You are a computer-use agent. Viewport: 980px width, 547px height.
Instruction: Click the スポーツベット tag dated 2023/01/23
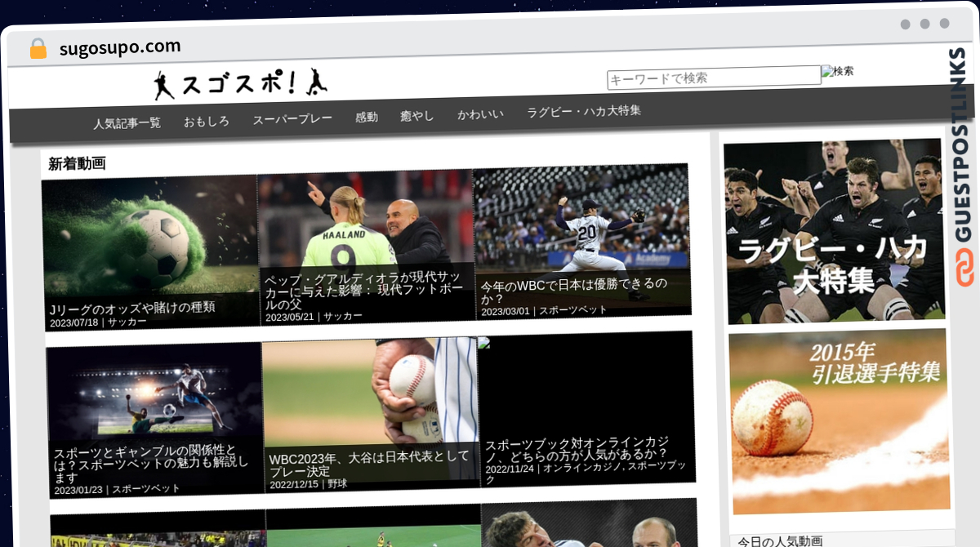coord(146,490)
